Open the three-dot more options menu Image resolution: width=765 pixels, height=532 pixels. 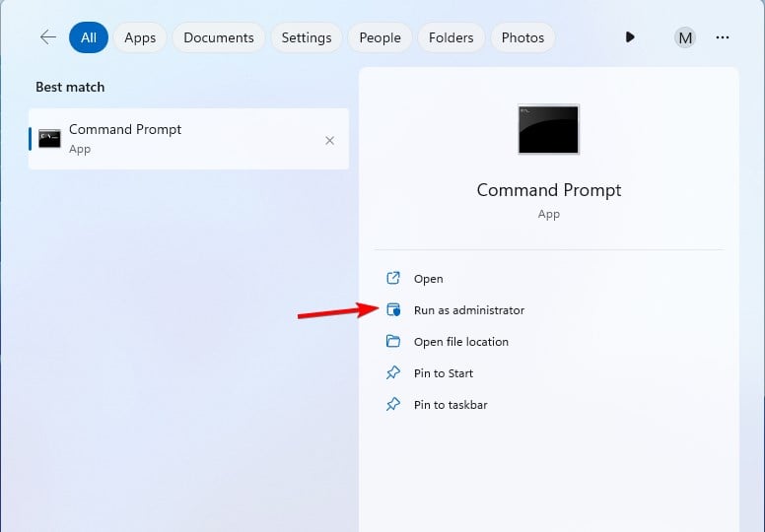click(x=723, y=37)
